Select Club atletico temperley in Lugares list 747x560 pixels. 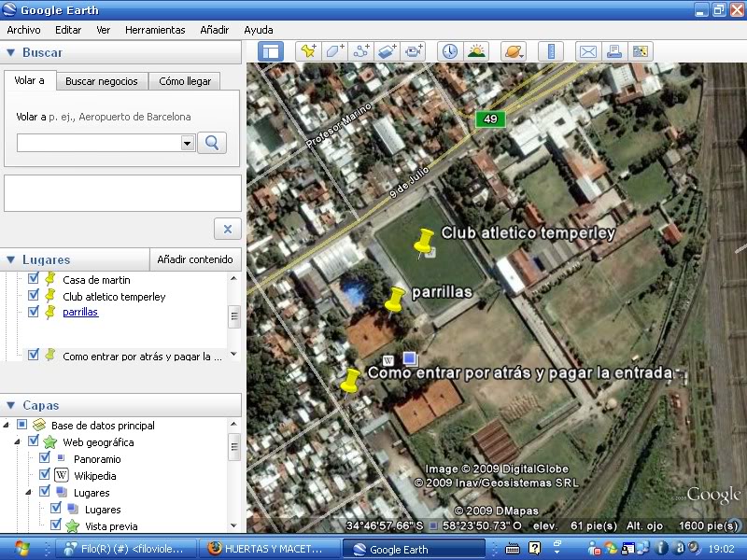(x=114, y=297)
